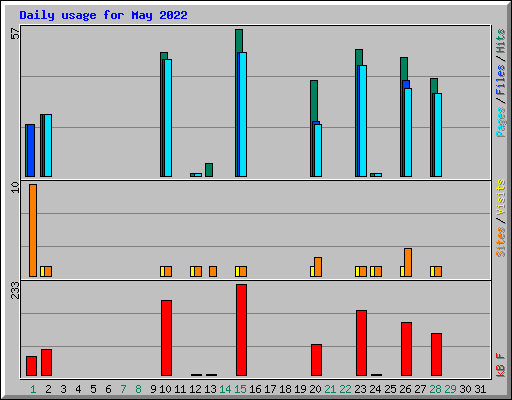This screenshot has height=400, width=512.
Task: Click the red KB bar for day 1
Action: coord(31,366)
